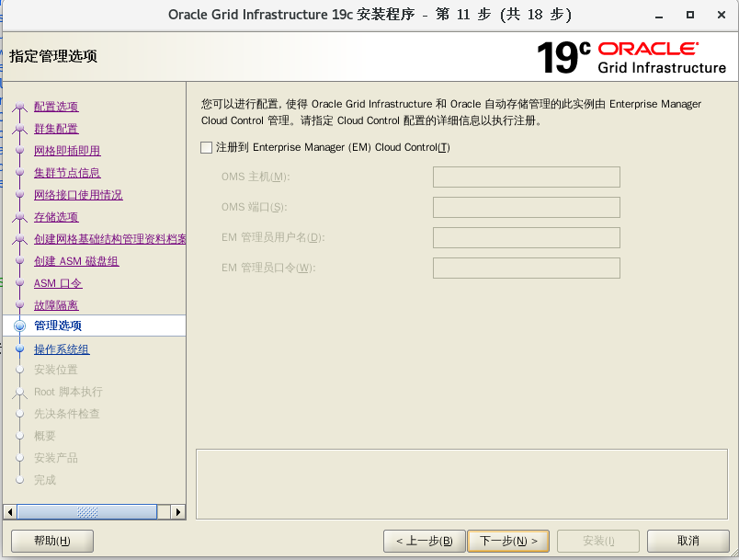Click step marker icon beside 配置选项
Image resolution: width=739 pixels, height=560 pixels.
tap(20, 107)
